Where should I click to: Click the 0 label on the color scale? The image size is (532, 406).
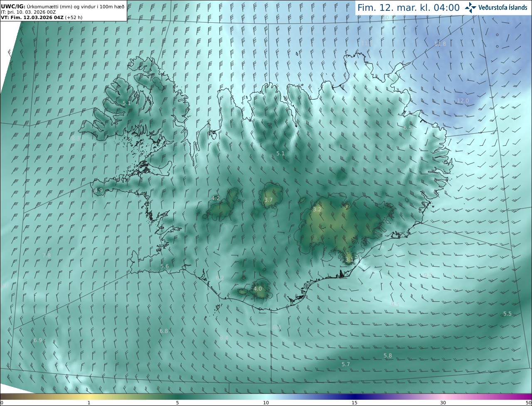pos(2,403)
